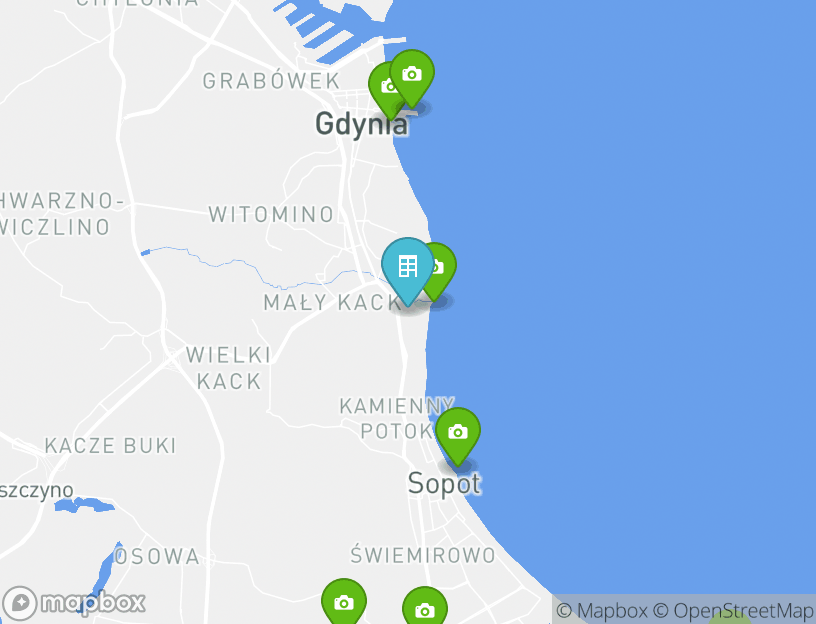Click the Grabówek district label
Screen dimensions: 816x624
(x=271, y=81)
